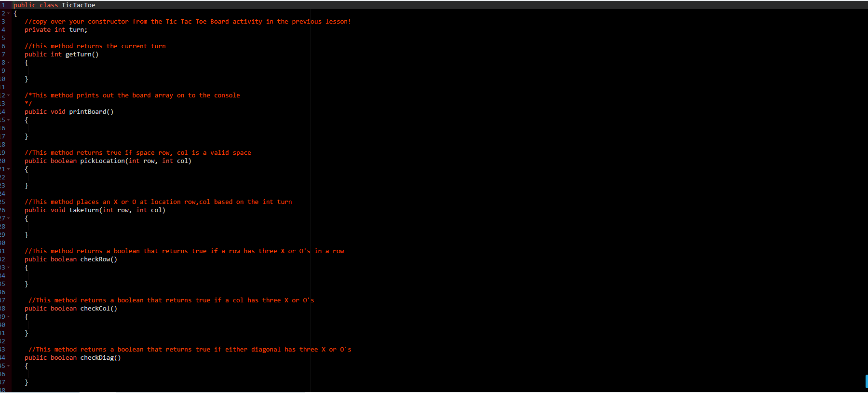Viewport: 868px width, 393px height.
Task: Click the pickLocation method name
Action: pyautogui.click(x=103, y=161)
